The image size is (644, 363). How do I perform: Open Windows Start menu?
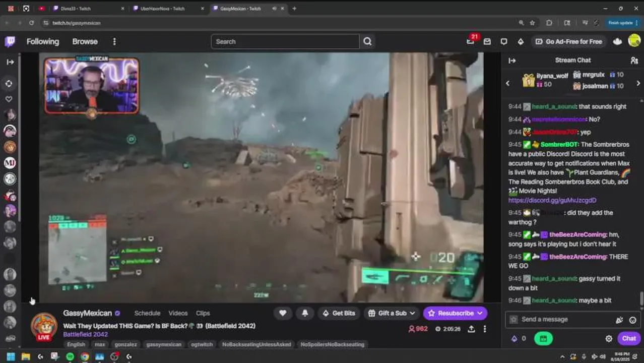[x=11, y=356]
